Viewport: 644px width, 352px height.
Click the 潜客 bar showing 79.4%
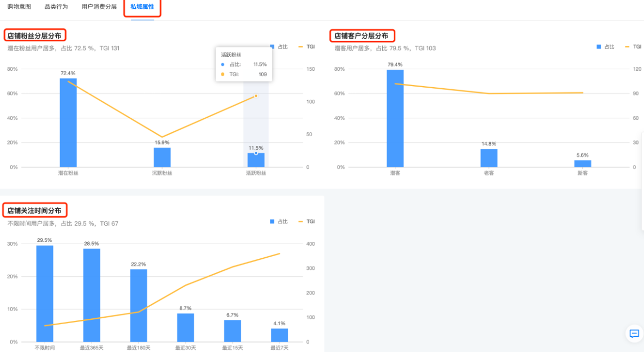click(x=395, y=118)
